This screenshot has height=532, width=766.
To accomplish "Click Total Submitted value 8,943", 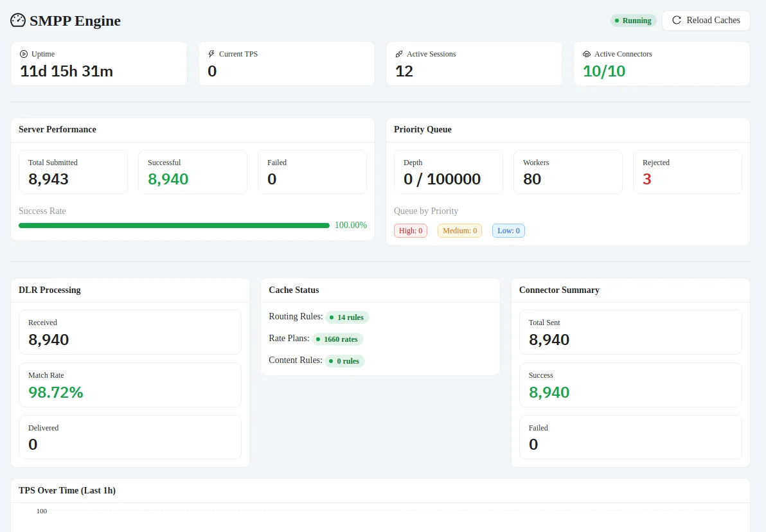I will coord(48,179).
